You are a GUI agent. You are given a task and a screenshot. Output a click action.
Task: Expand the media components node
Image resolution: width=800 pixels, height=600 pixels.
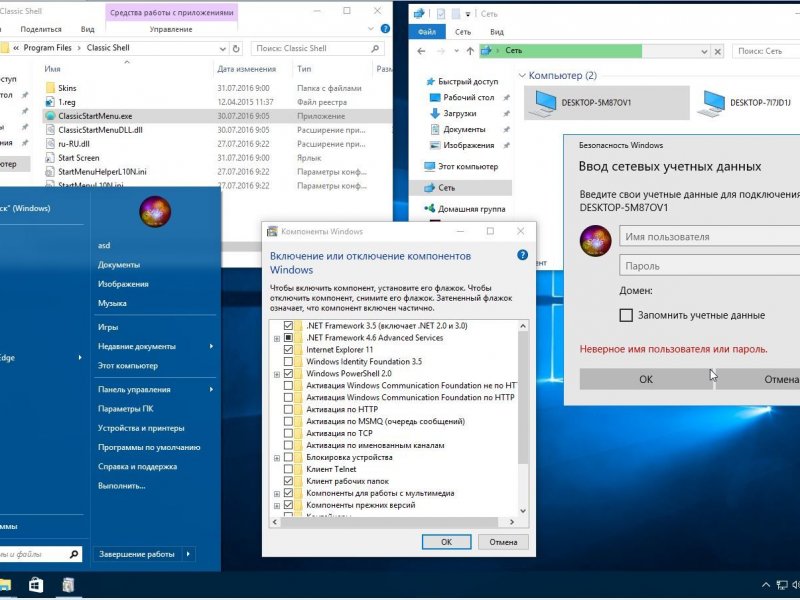pos(277,493)
